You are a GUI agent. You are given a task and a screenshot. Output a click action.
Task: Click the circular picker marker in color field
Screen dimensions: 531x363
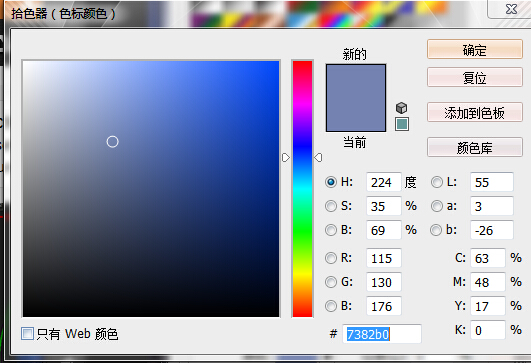click(112, 142)
